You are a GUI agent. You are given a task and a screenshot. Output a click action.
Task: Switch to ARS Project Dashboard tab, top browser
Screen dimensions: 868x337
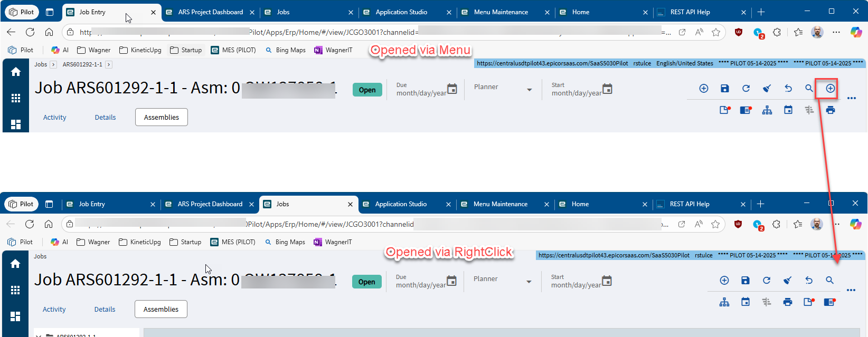[x=210, y=12]
